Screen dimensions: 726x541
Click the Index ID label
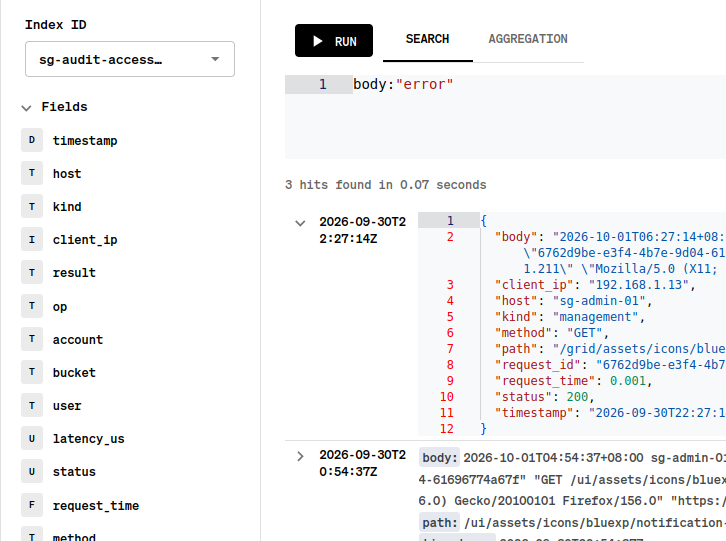(x=56, y=25)
